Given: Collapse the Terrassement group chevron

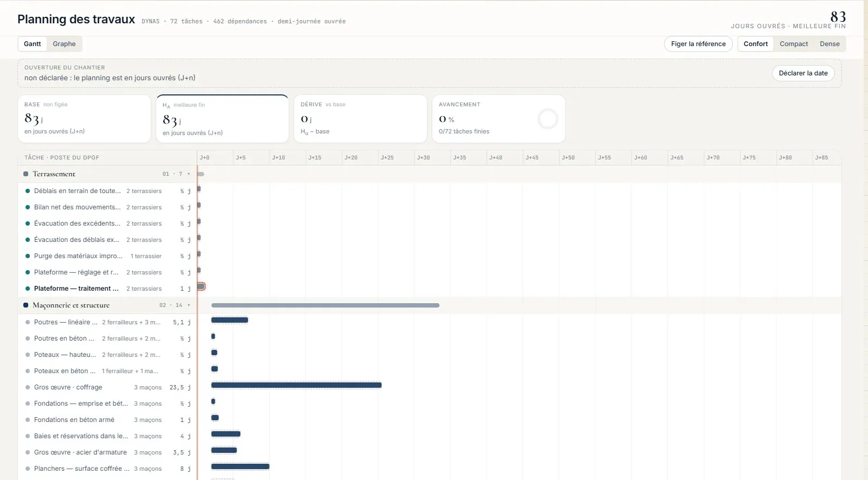Looking at the screenshot, I should (x=189, y=174).
